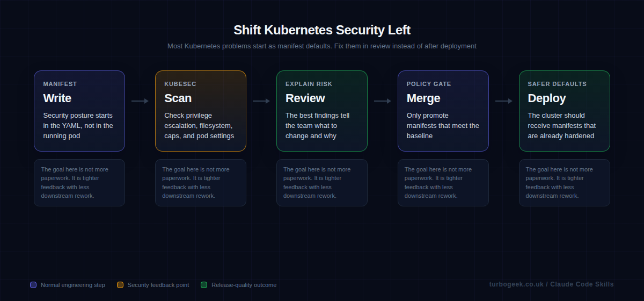Click the blue 'Normal engineering step' swatch

33,285
